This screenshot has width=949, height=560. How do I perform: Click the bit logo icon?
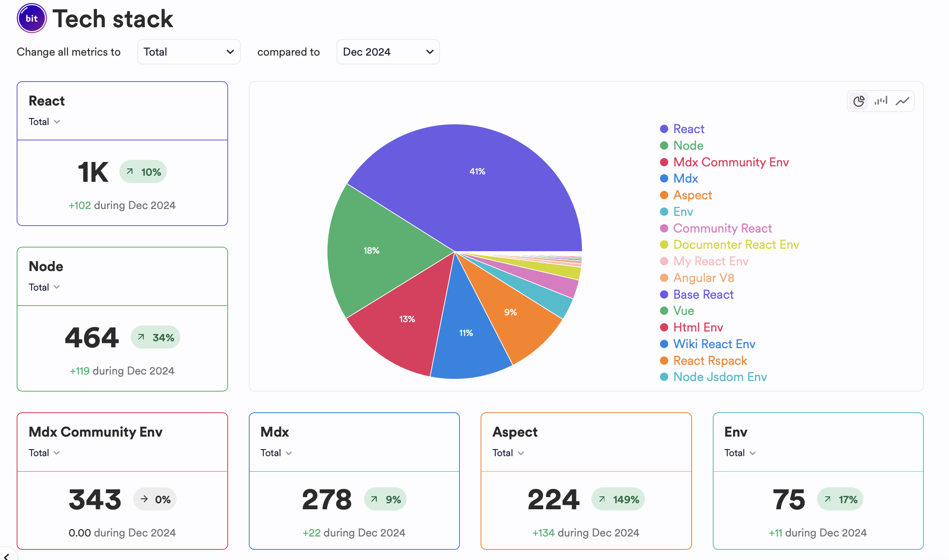point(32,18)
